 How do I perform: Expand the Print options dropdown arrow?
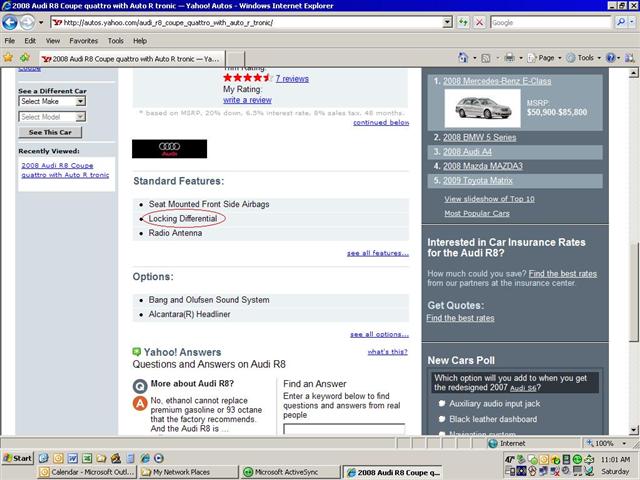[x=521, y=58]
